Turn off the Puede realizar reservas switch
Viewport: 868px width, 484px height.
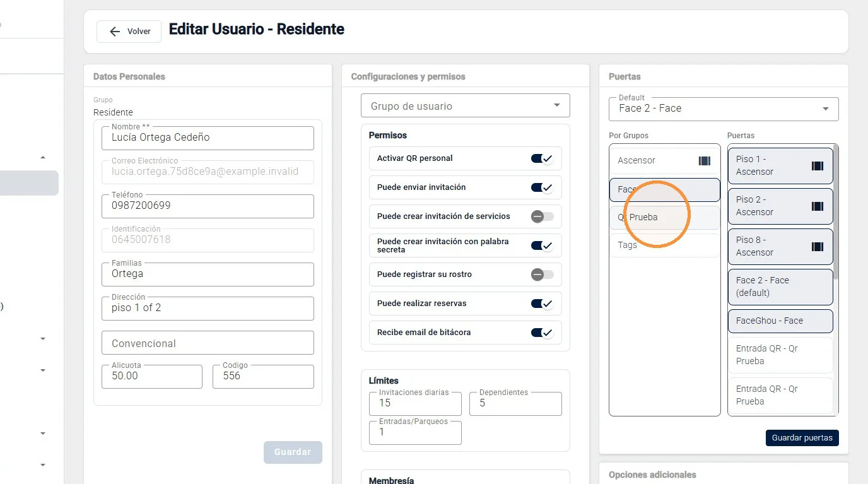542,304
